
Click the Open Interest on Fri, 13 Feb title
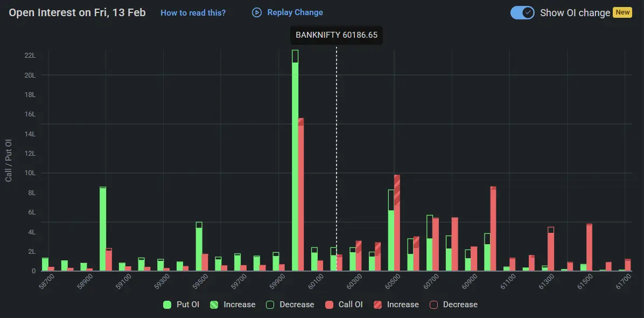(77, 12)
